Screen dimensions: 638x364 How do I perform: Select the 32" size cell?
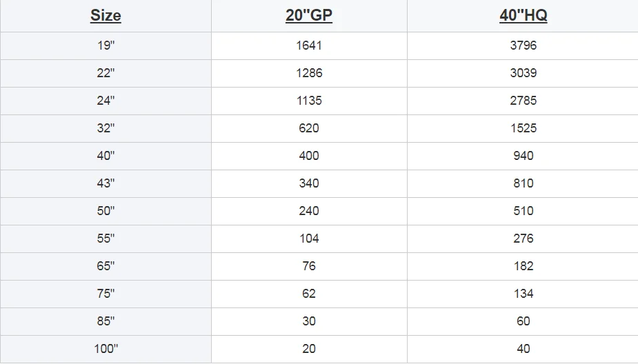(106, 128)
